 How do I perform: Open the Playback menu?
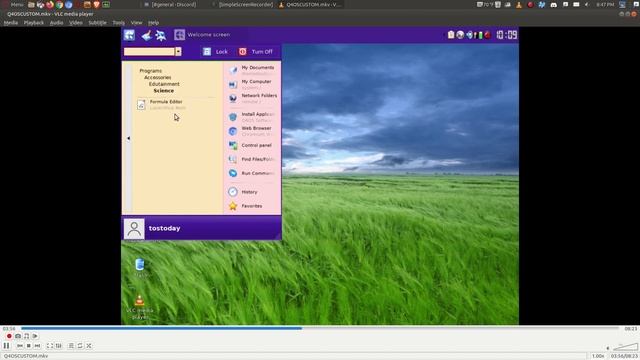(x=33, y=23)
